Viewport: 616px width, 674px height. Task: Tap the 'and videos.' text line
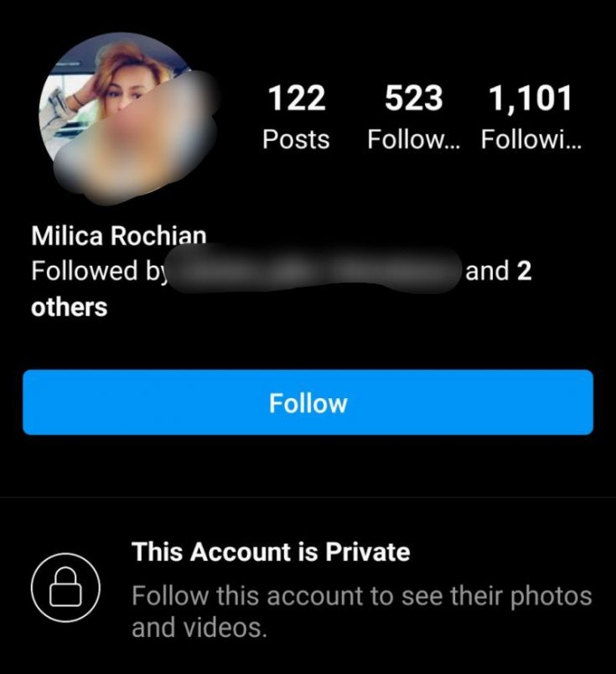(x=199, y=627)
